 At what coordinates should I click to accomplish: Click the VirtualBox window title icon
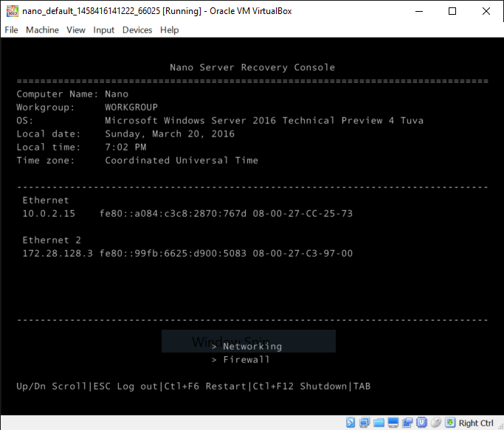[x=13, y=11]
